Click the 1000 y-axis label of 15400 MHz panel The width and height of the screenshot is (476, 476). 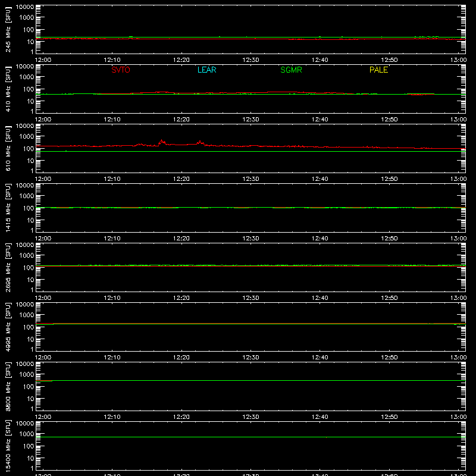(x=27, y=434)
